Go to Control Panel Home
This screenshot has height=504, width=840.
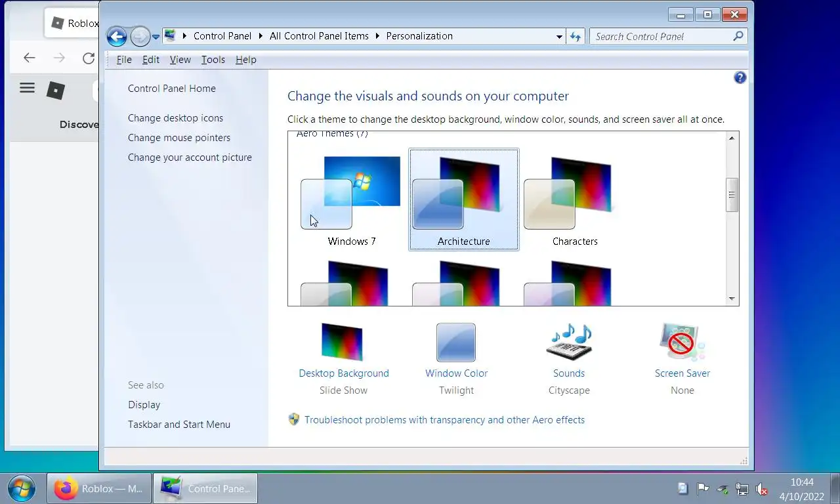pyautogui.click(x=172, y=89)
